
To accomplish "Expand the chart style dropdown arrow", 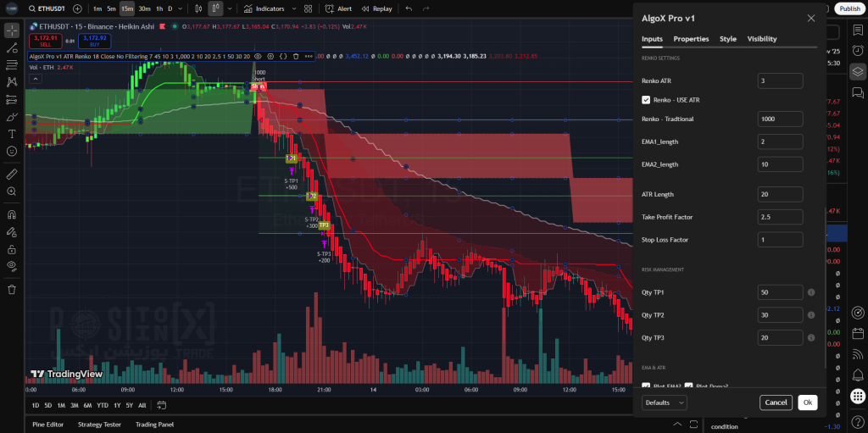I will [230, 8].
